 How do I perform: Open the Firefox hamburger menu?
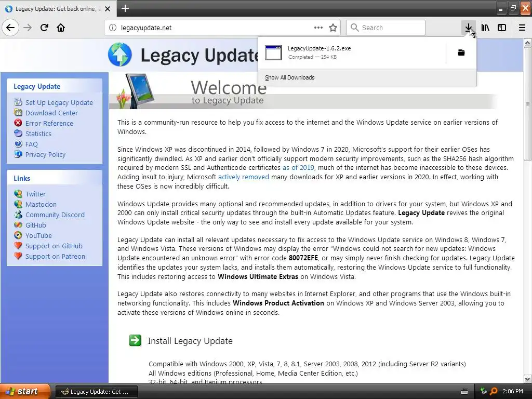522,28
